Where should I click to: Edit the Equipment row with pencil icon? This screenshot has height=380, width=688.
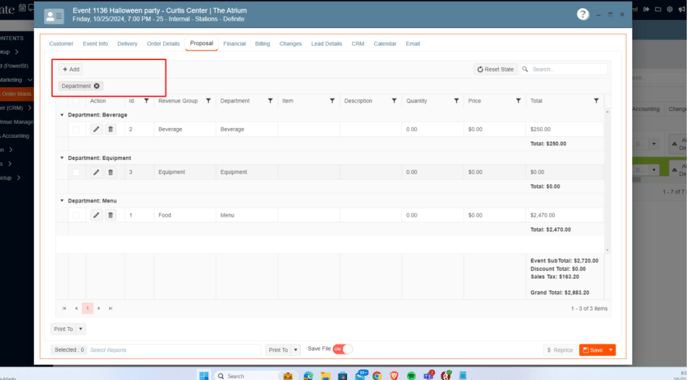coord(96,172)
